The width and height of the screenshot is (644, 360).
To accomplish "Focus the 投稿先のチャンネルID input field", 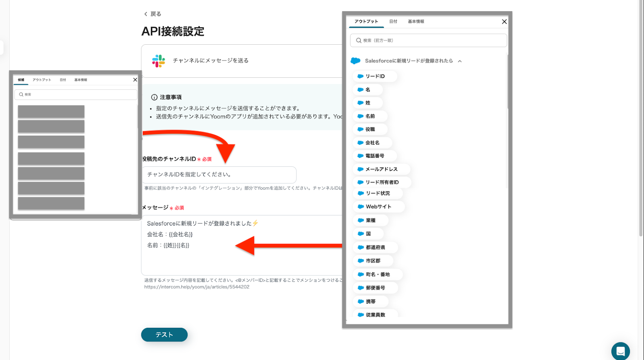I will (219, 175).
